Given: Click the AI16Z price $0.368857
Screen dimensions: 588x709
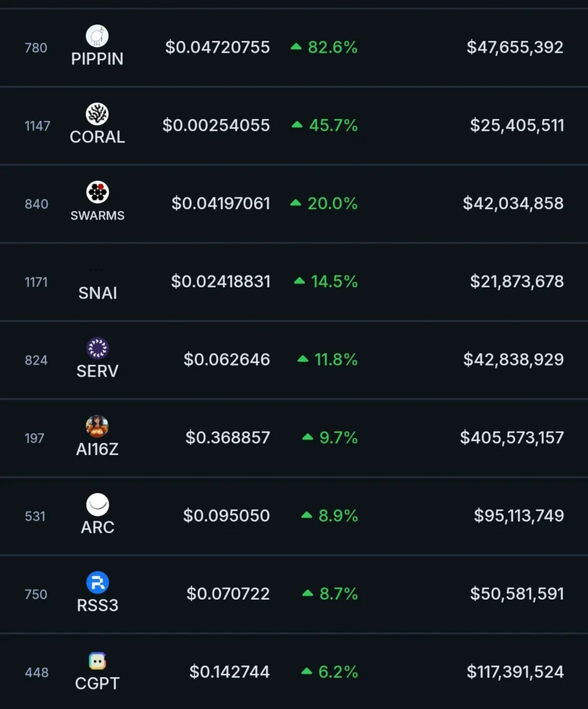Looking at the screenshot, I should (228, 438).
